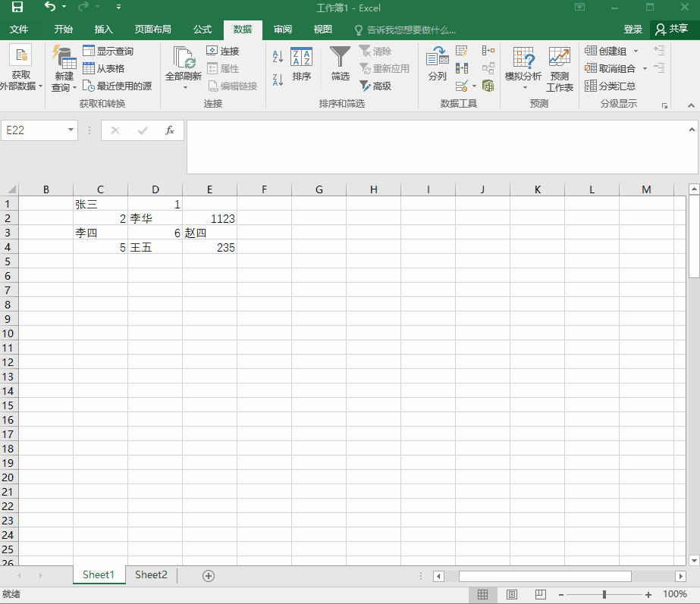Select column F header
This screenshot has height=604, width=700.
[264, 189]
